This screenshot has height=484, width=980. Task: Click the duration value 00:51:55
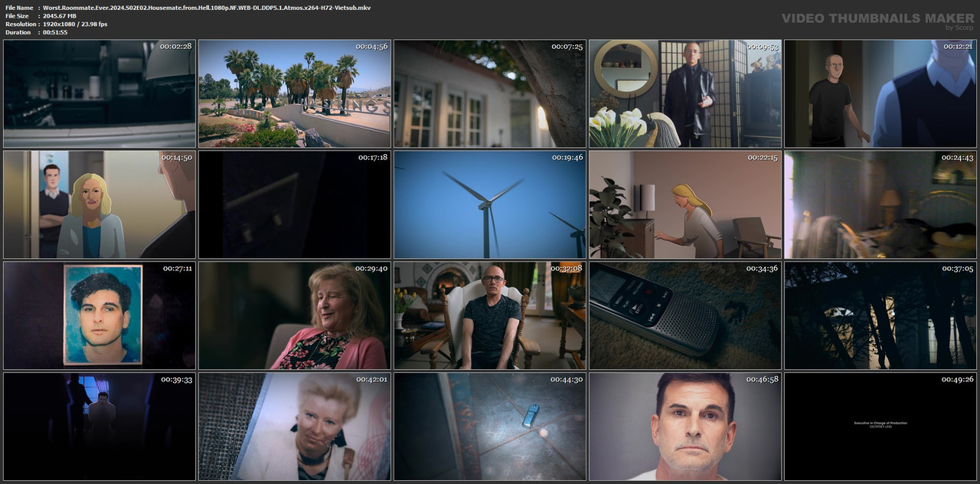[x=55, y=32]
